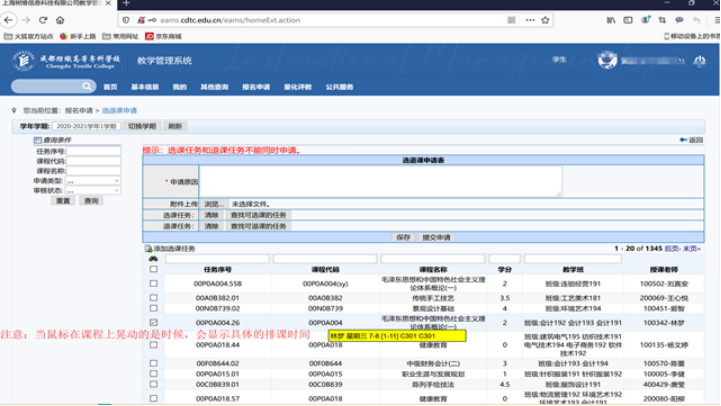The width and height of the screenshot is (721, 406).
Task: Click the 返回 back arrow icon
Action: [x=684, y=140]
